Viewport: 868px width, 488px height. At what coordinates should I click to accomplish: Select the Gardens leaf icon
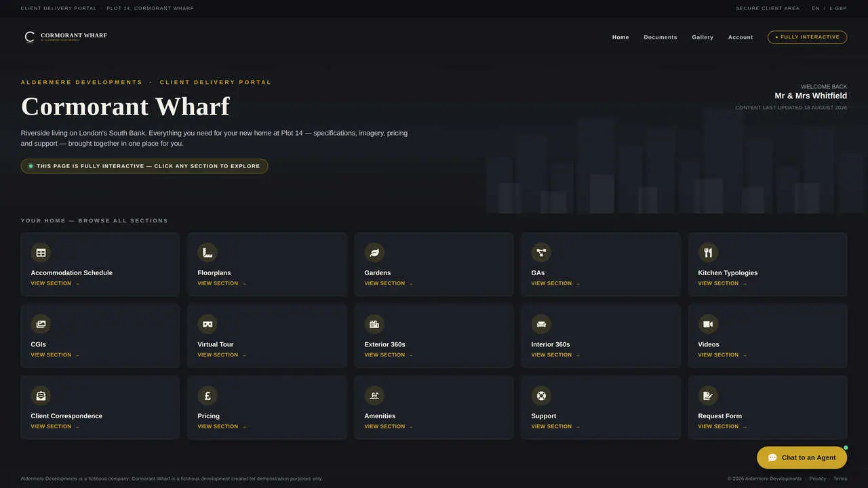[374, 253]
